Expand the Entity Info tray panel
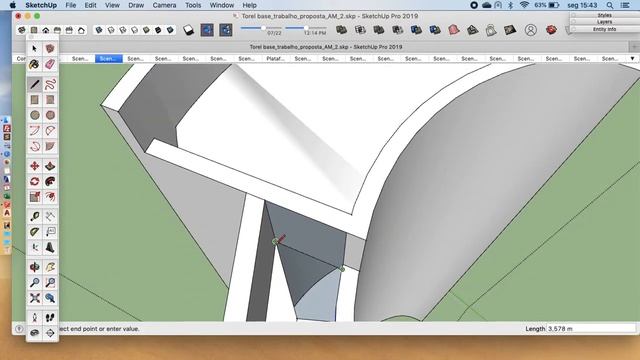640x360 pixels. click(x=604, y=29)
